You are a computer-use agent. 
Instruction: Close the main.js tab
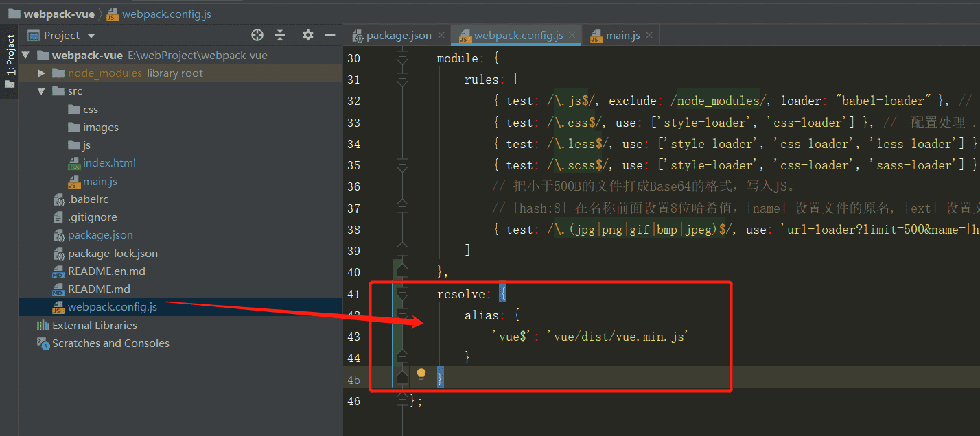(649, 36)
